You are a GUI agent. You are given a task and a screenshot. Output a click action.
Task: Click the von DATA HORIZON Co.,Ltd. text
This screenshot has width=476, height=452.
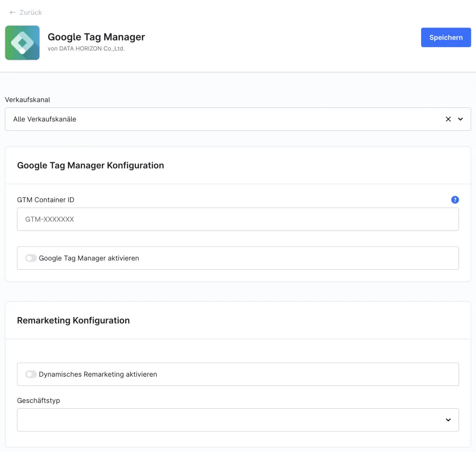coord(86,49)
